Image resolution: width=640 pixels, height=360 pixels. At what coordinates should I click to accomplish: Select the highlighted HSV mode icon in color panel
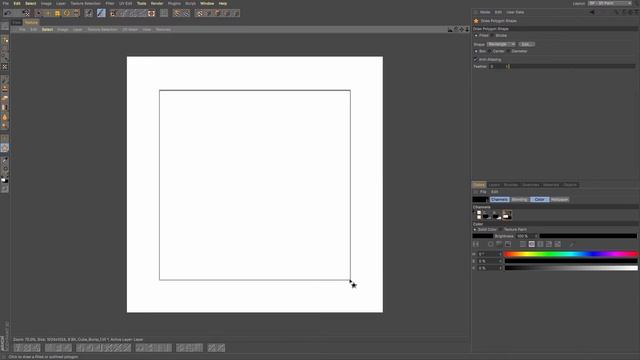pos(531,244)
